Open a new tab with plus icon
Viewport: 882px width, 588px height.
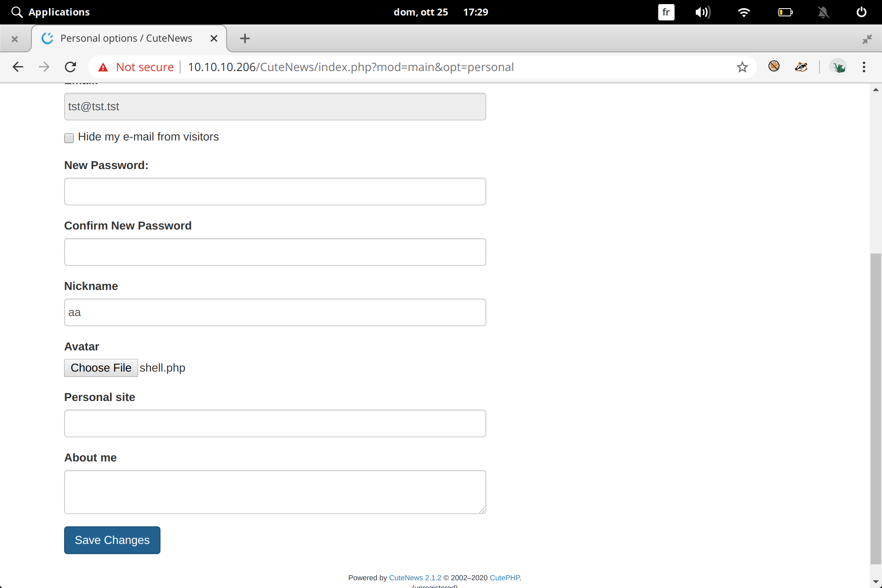pos(245,38)
